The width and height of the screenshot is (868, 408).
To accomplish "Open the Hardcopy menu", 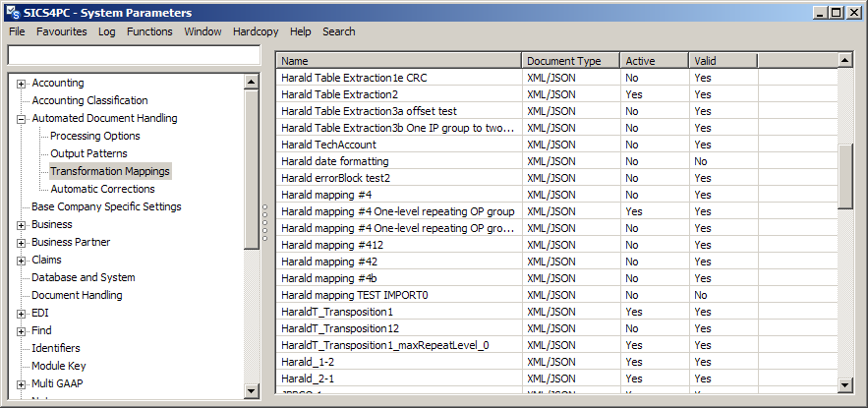I will point(256,31).
